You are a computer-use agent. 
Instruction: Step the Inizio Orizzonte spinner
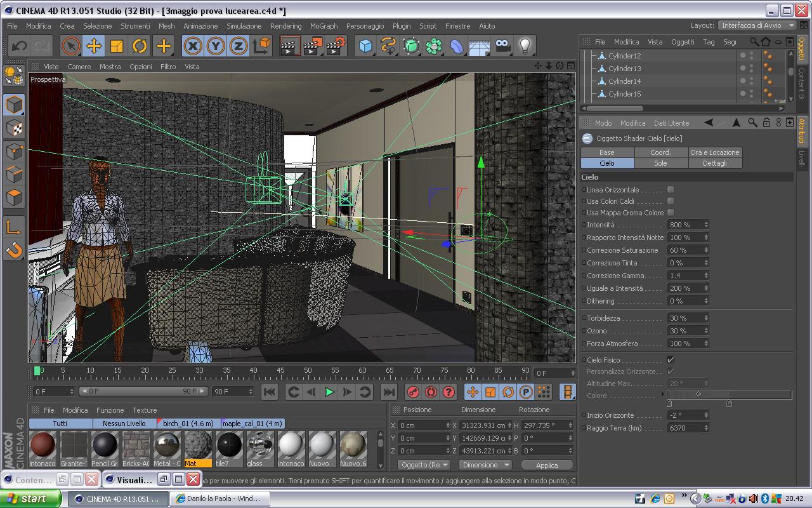click(x=706, y=415)
